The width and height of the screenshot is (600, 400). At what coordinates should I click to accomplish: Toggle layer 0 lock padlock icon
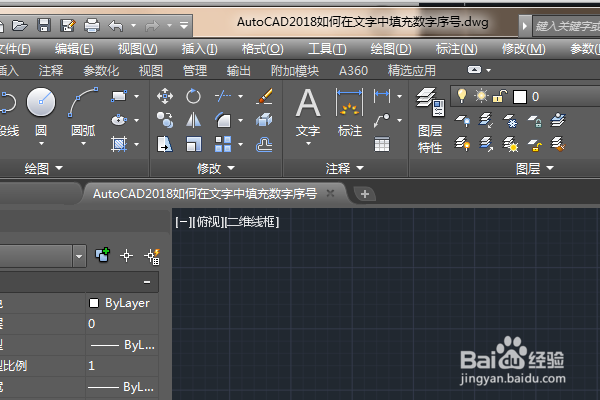click(x=500, y=96)
